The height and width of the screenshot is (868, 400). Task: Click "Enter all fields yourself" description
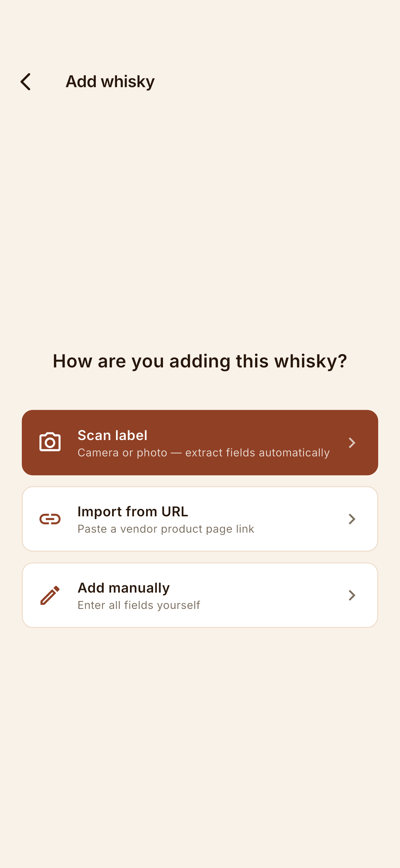(138, 605)
